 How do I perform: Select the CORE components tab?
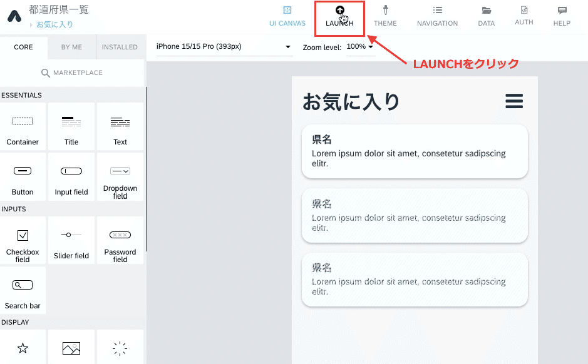coord(23,47)
